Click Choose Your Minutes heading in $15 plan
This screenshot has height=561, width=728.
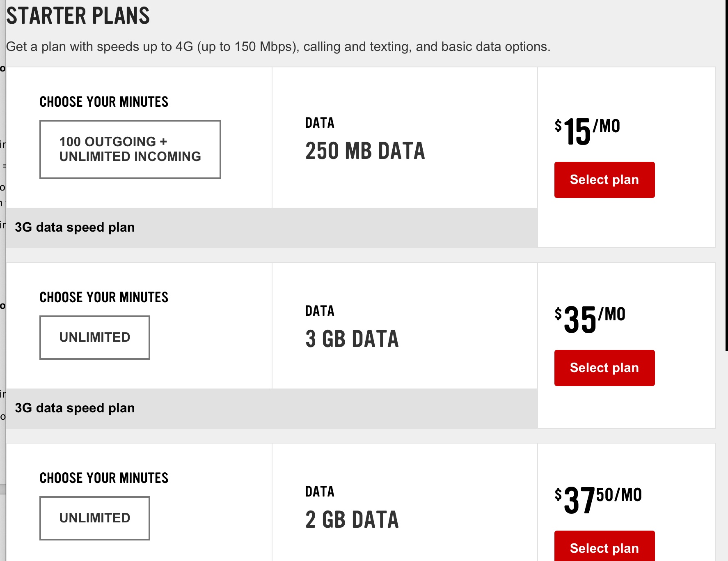click(x=104, y=102)
